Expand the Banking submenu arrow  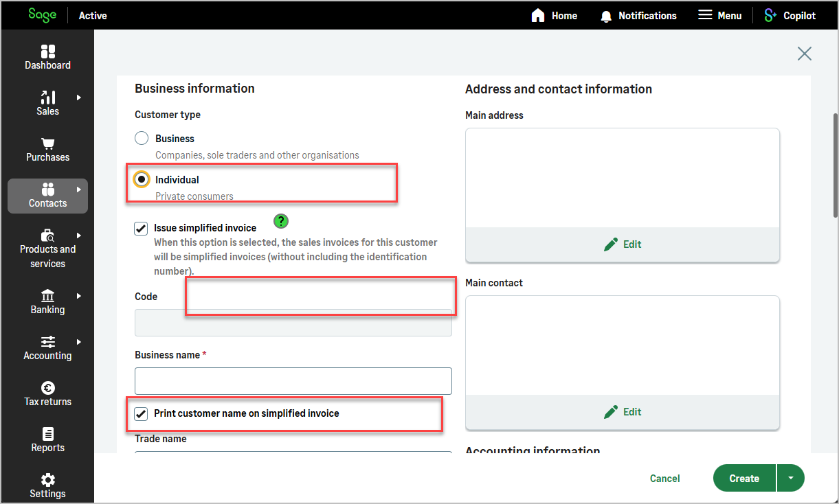coord(79,296)
